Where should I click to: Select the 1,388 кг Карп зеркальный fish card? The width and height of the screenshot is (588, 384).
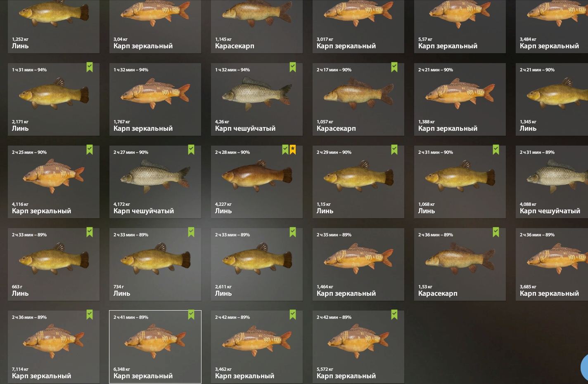point(460,99)
